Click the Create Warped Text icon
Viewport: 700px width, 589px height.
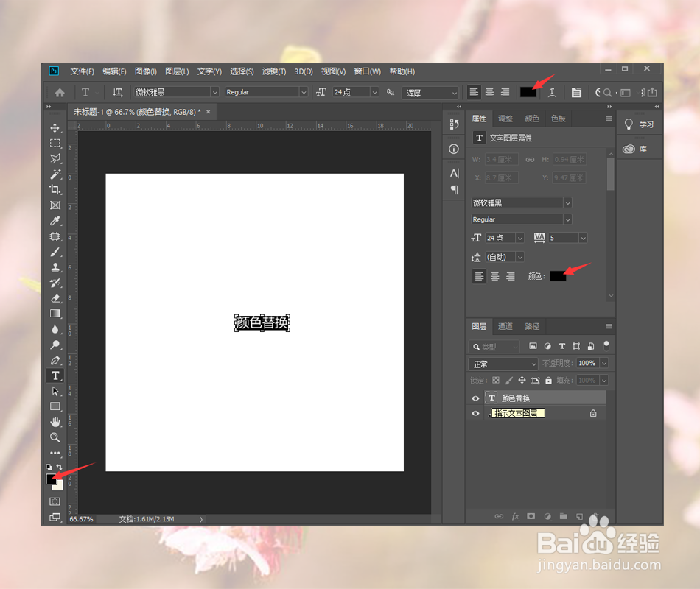(552, 92)
